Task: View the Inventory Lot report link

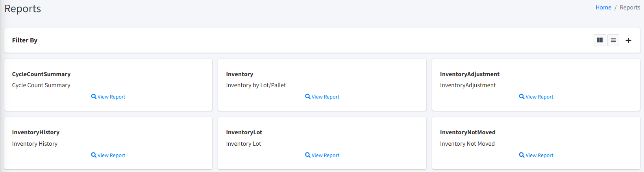Action: point(326,156)
